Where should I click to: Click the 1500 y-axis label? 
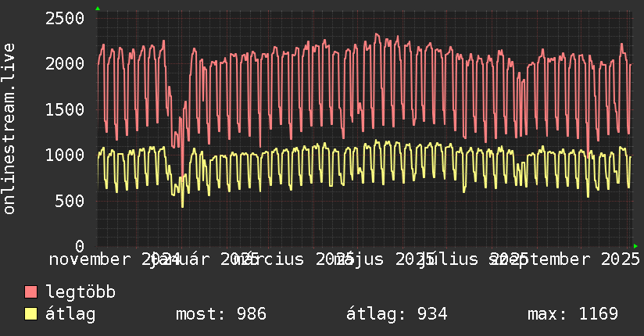pos(65,109)
